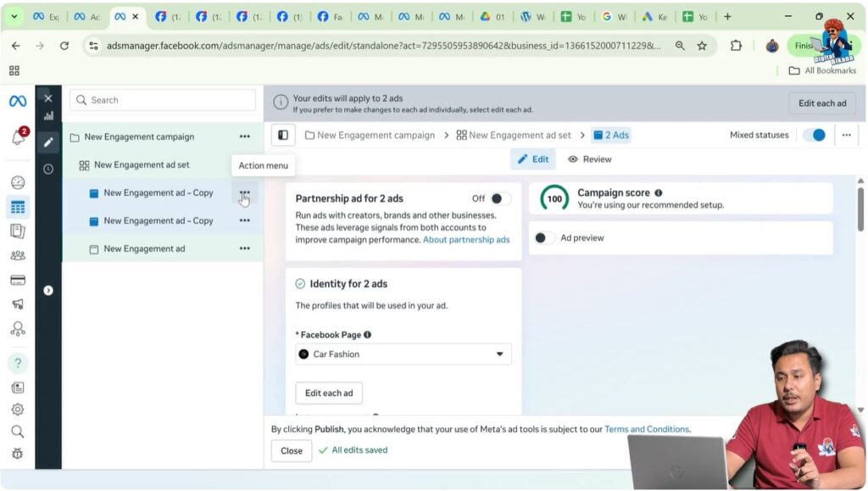Image resolution: width=868 pixels, height=491 pixels.
Task: Select the pencil edit icon in dark panel
Action: click(x=48, y=142)
